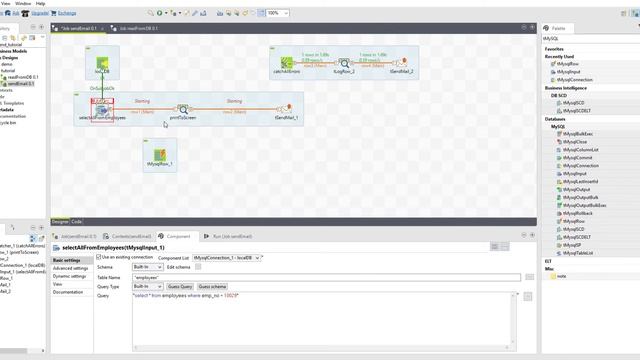Select the tSendMail_2 component on canvas
This screenshot has width=640, height=360.
point(401,62)
